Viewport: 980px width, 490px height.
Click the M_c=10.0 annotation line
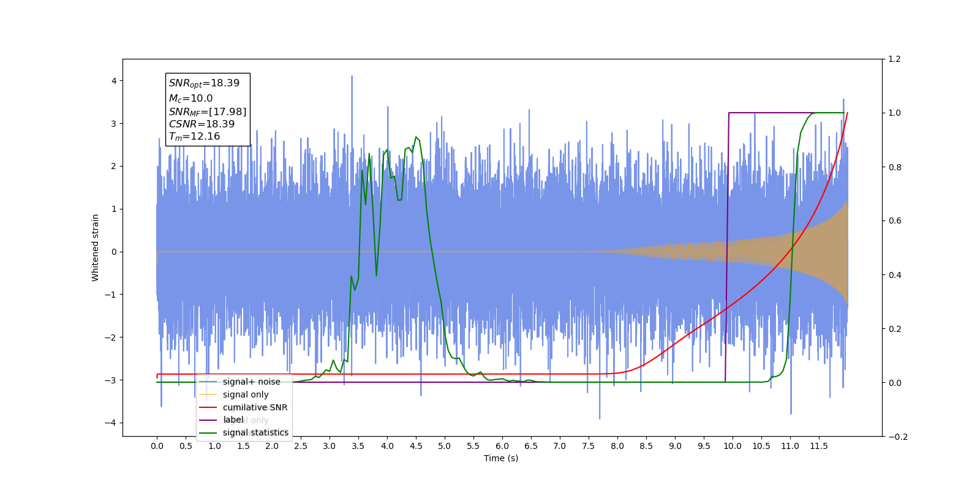[x=190, y=98]
